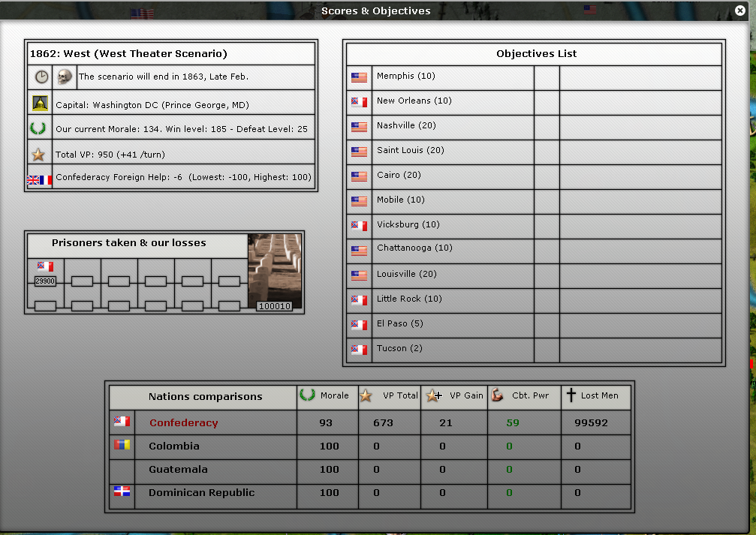
Task: Click the skull icon in scenario panel
Action: tap(64, 77)
